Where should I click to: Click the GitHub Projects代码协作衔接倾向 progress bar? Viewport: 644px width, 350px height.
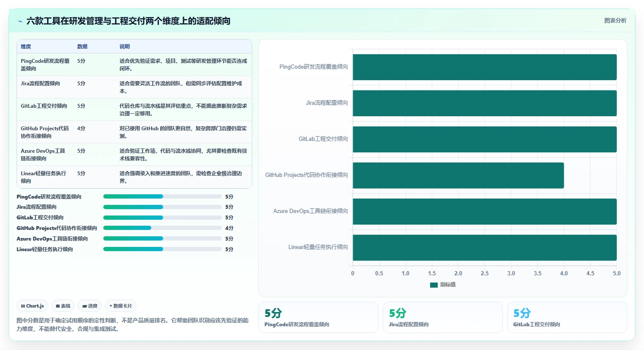162,228
